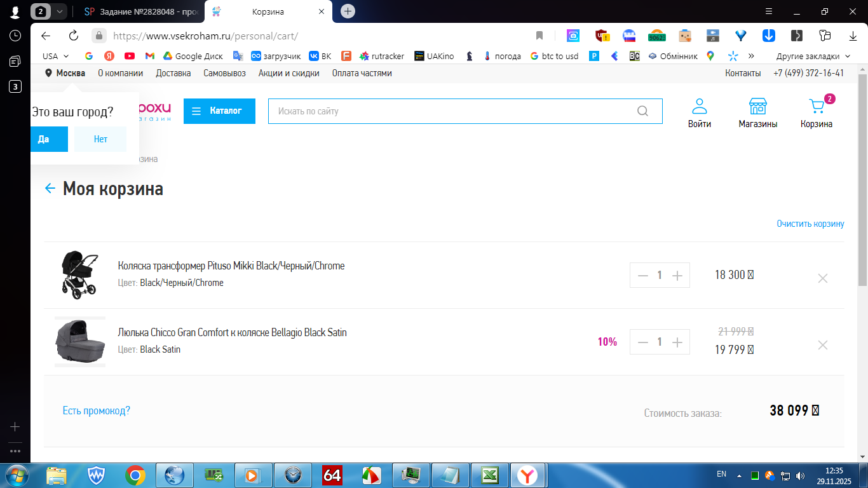Open the погода bookmark
This screenshot has width=868, height=488.
502,56
